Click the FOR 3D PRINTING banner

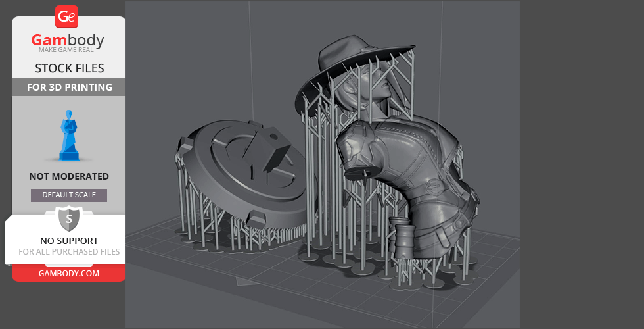point(69,87)
